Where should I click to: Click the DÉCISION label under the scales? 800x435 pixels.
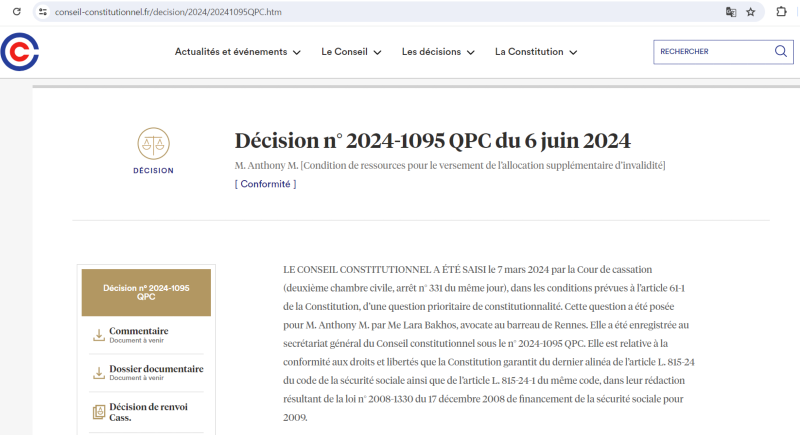coord(153,170)
